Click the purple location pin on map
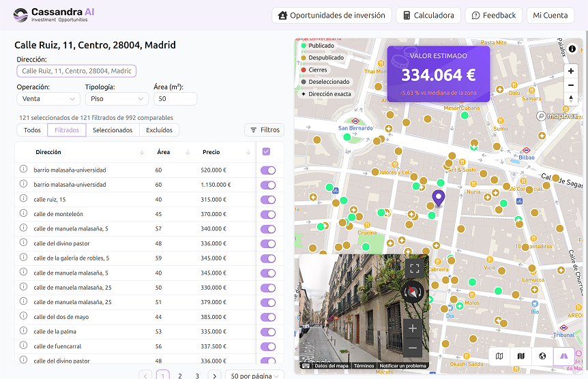 [439, 198]
